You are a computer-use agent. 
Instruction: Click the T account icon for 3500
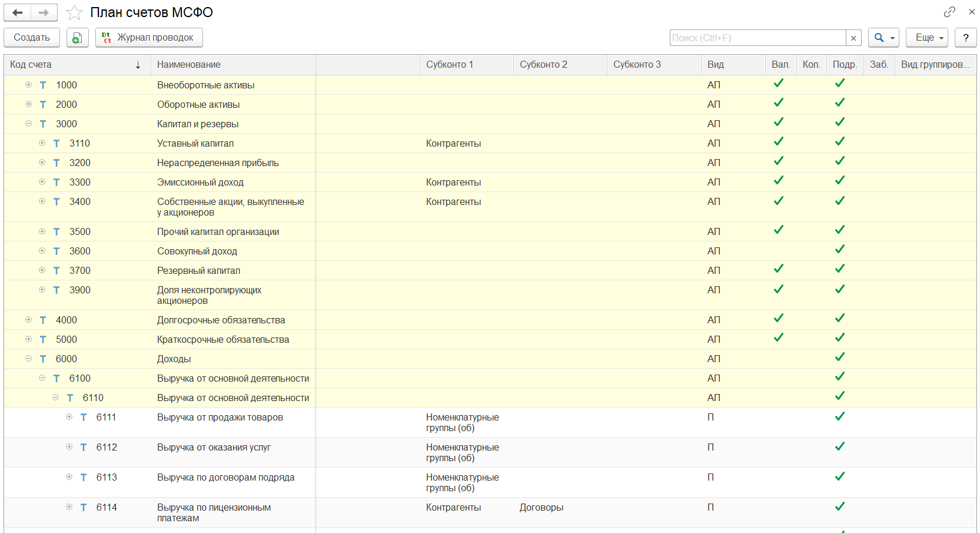[57, 232]
